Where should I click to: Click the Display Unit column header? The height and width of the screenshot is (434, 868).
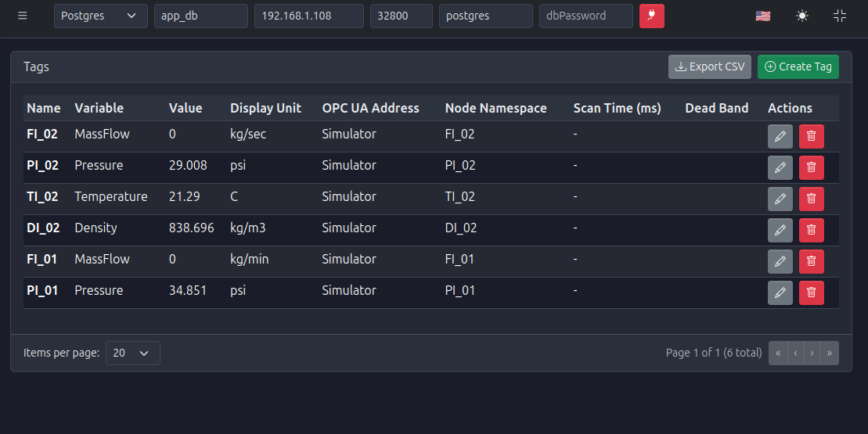coord(265,109)
